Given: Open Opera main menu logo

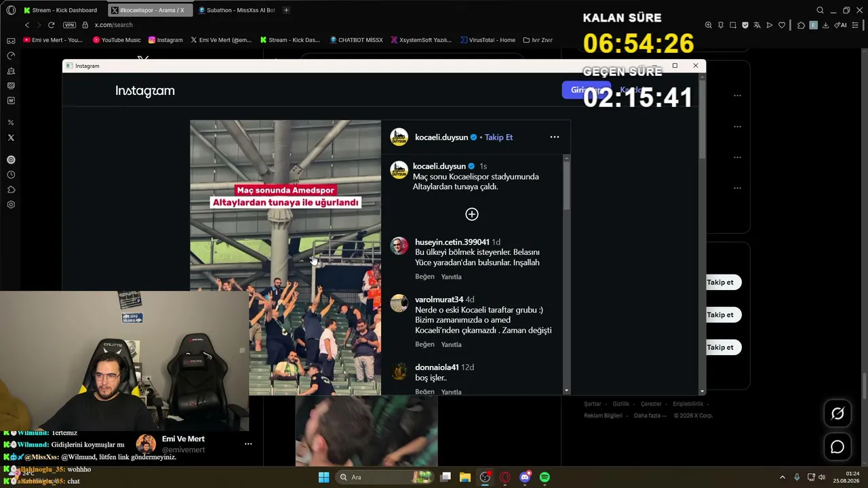Looking at the screenshot, I should pyautogui.click(x=11, y=10).
